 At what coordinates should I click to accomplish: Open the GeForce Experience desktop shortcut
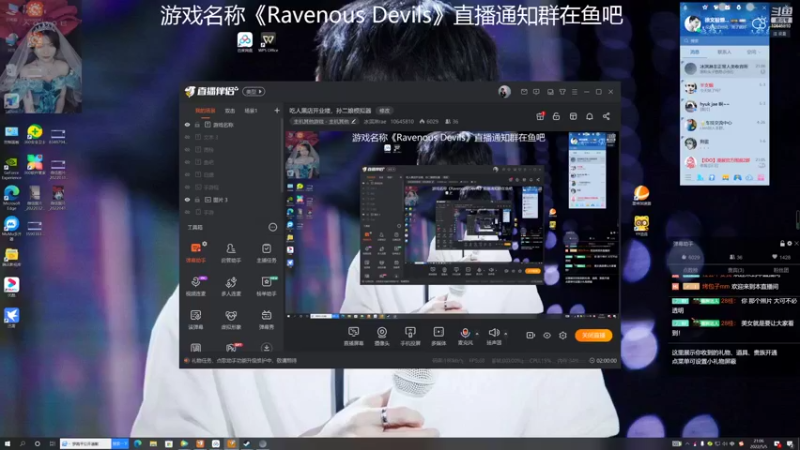(11, 168)
